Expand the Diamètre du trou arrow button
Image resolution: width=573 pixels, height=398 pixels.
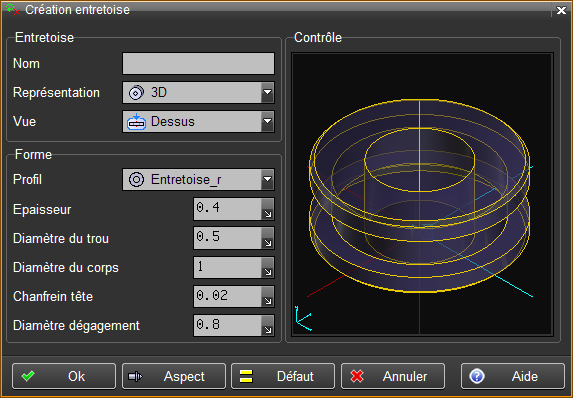tap(268, 238)
